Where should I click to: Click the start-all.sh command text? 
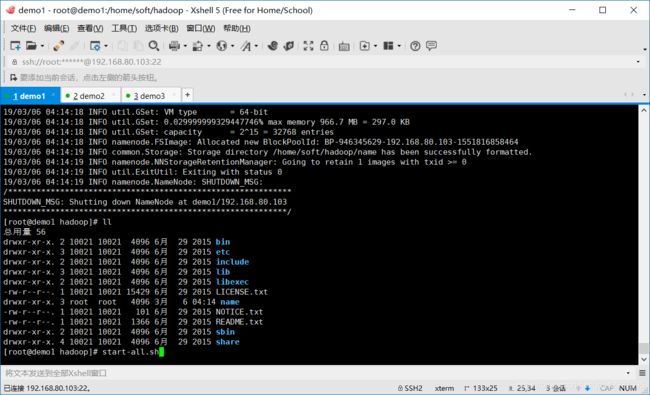pos(131,352)
